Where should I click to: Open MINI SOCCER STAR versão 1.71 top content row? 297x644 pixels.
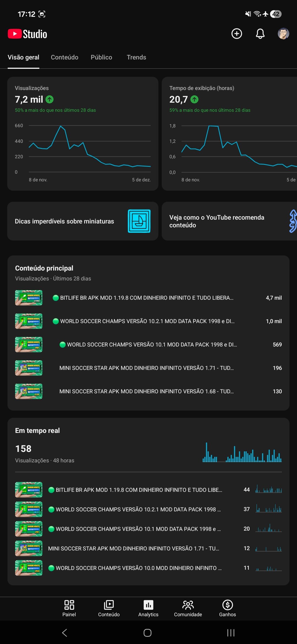tap(148, 368)
